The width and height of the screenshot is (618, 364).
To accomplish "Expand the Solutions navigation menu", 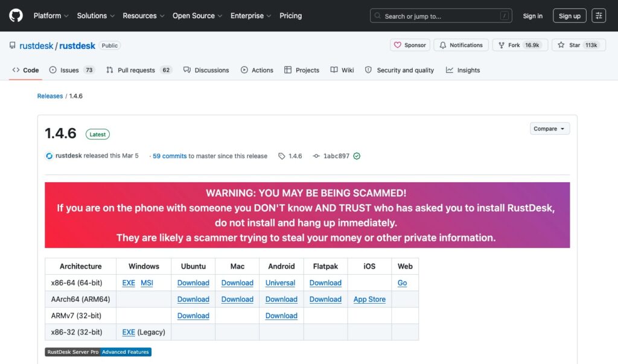I will tap(96, 16).
